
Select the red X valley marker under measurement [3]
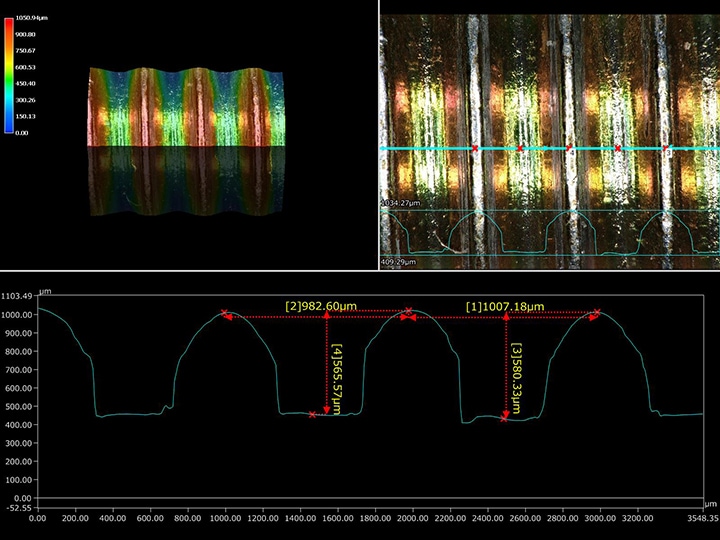coord(504,418)
